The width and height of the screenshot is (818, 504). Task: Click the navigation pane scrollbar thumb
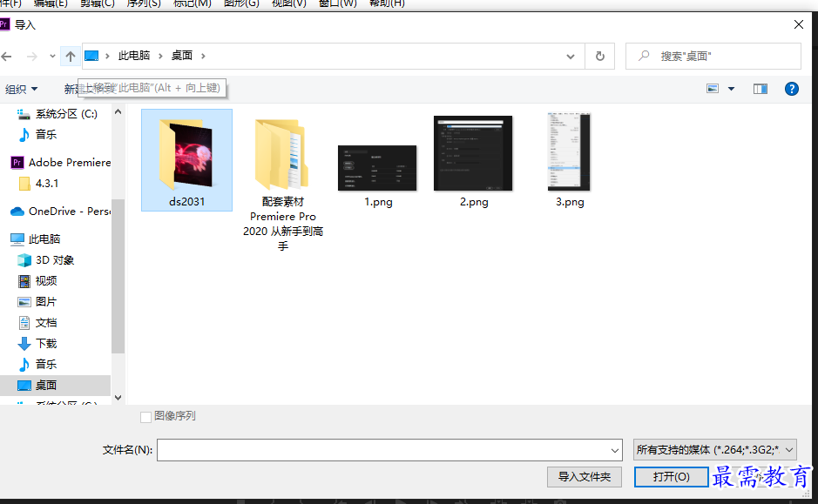click(118, 276)
